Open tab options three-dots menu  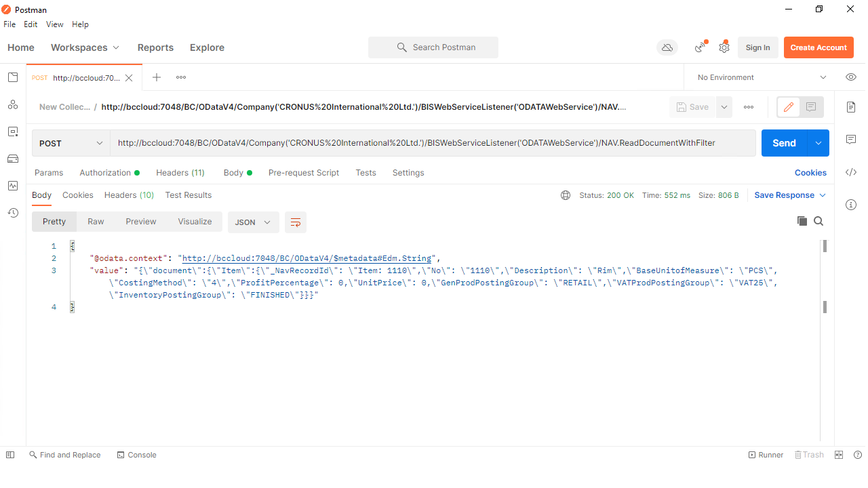pyautogui.click(x=181, y=77)
